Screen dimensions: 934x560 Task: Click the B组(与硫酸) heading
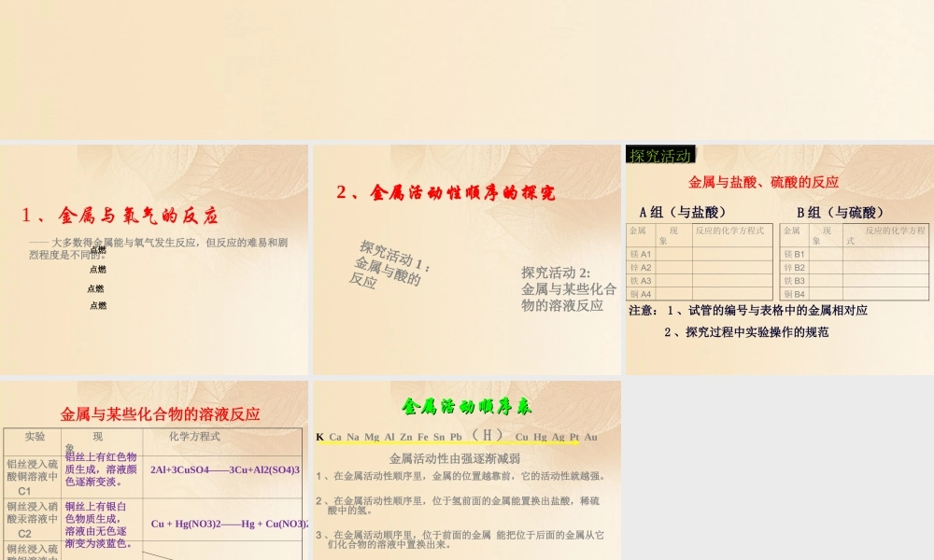coord(841,212)
